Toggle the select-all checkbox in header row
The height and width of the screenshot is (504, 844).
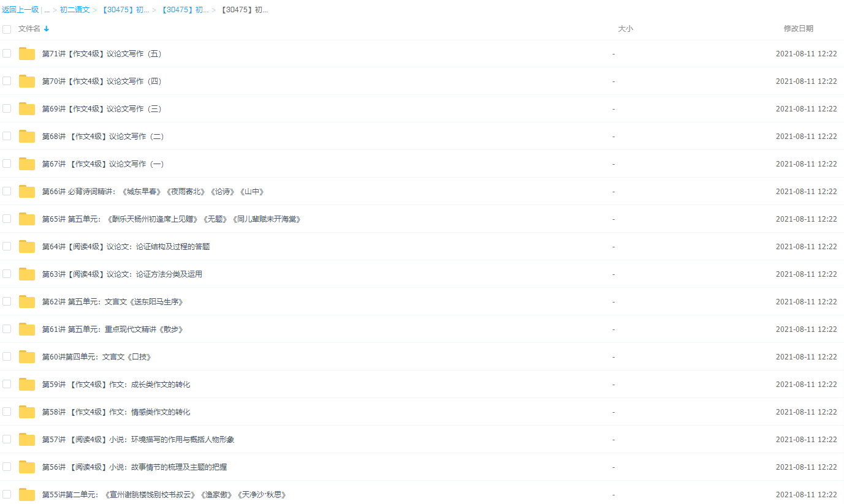click(7, 28)
